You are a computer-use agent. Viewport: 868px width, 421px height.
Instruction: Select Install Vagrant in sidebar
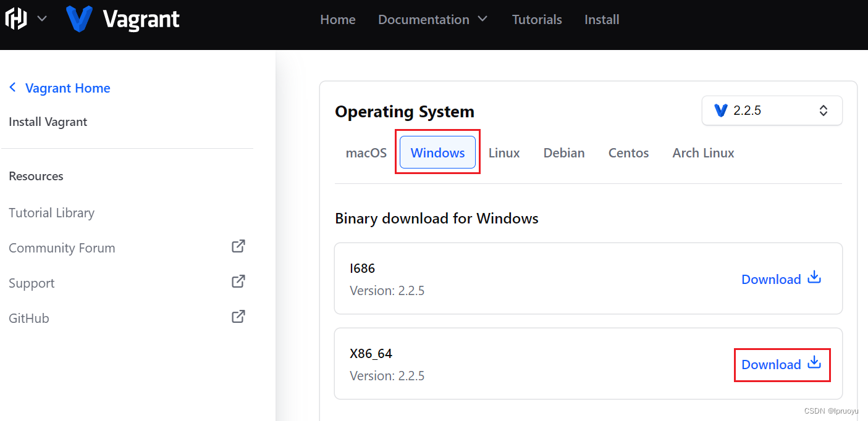pyautogui.click(x=48, y=122)
